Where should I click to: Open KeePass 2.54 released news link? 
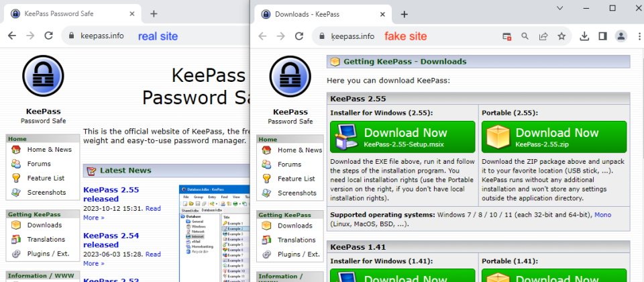[x=111, y=240]
